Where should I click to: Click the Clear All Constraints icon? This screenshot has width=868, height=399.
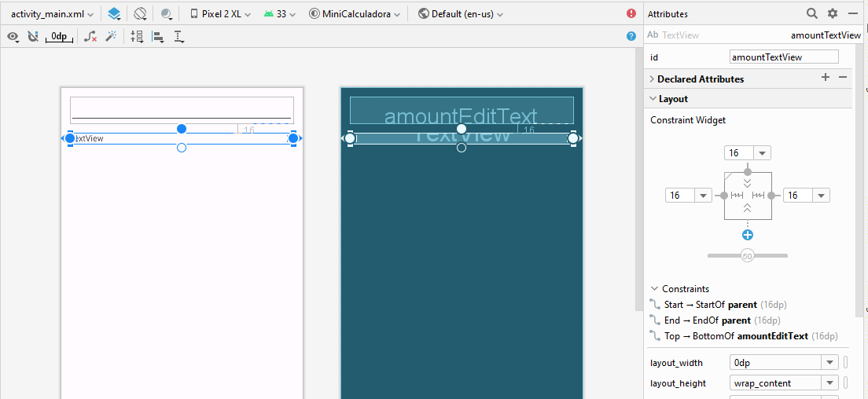point(90,36)
